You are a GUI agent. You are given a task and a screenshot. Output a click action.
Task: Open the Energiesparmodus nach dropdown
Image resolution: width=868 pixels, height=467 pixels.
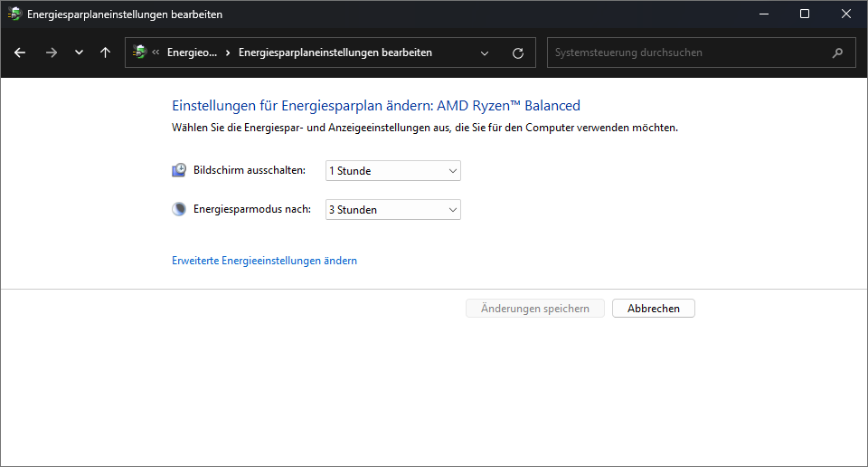point(393,209)
